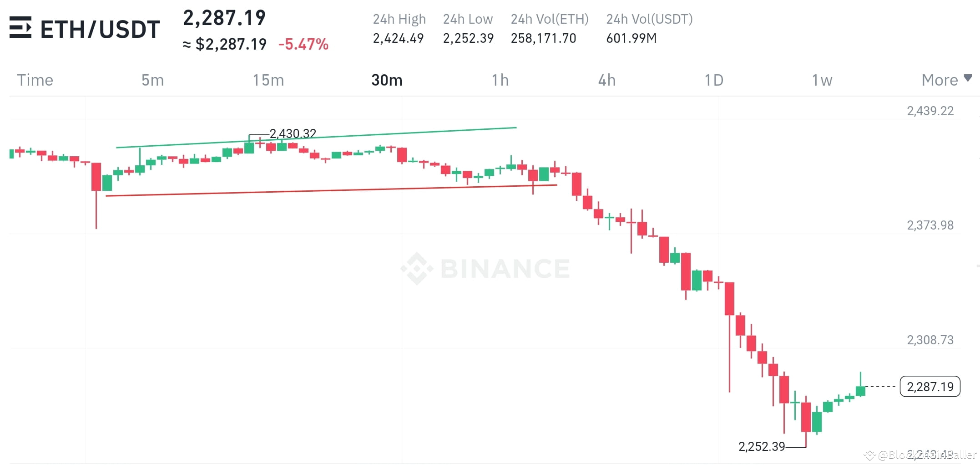Select the Time tab for tick chart
Image resolution: width=980 pixels, height=465 pixels.
pos(35,80)
